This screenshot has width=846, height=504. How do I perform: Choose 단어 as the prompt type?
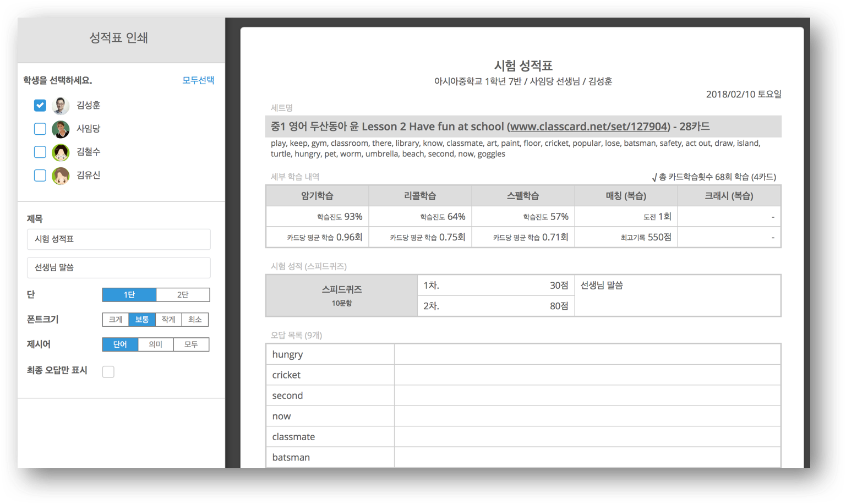point(120,344)
